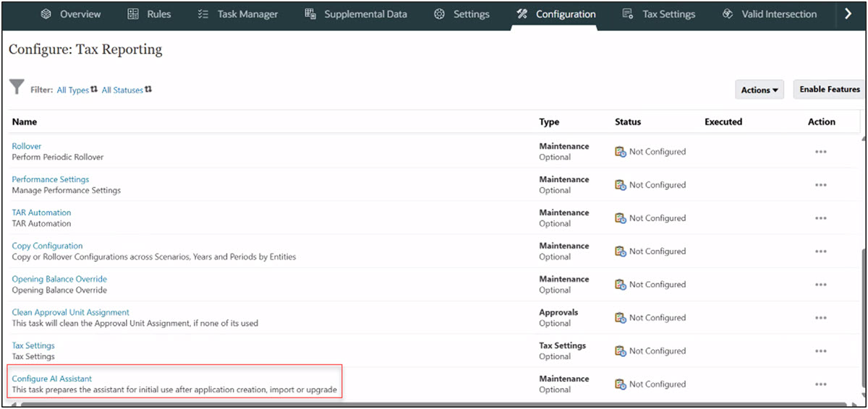Open the Rollover configuration task
This screenshot has width=868, height=409.
27,146
